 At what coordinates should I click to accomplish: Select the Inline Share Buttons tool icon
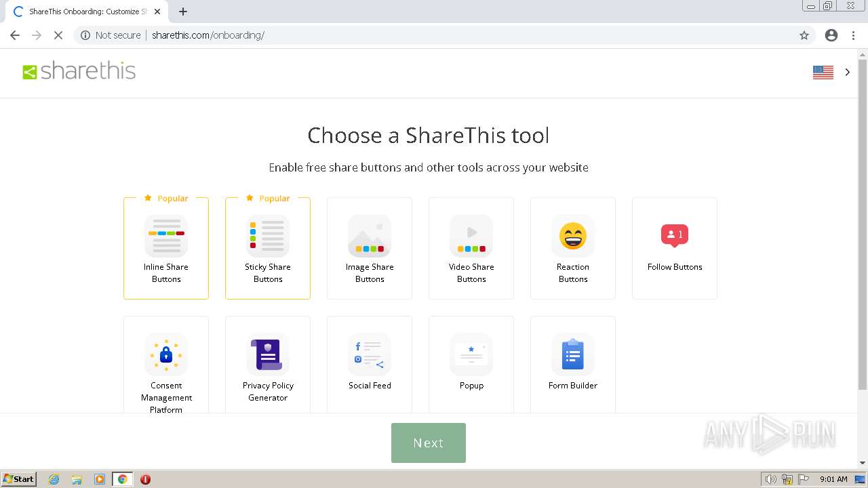pos(166,236)
